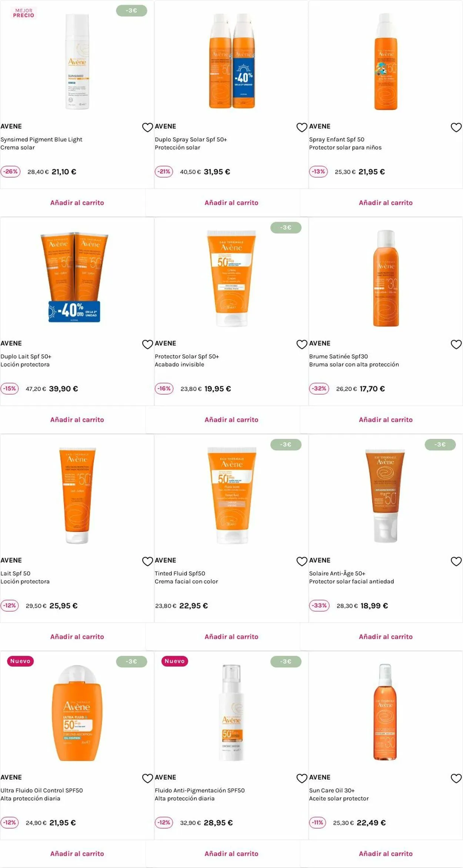Screen dimensions: 463x868
Task: Favorite Brume Satinée Spf30 via heart icon
Action: [456, 344]
